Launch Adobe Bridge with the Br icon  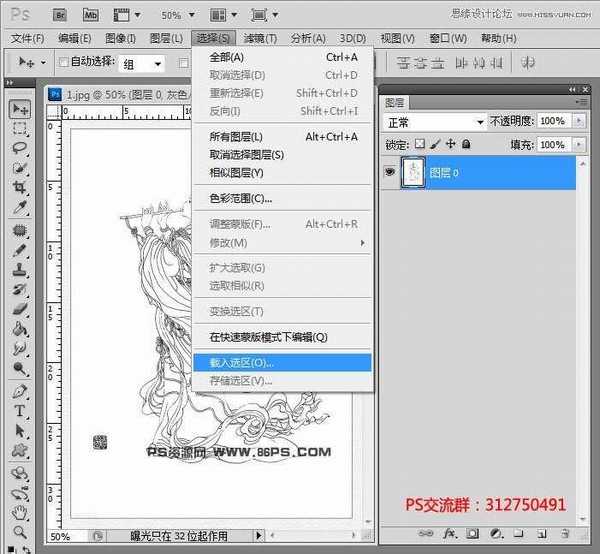[59, 15]
